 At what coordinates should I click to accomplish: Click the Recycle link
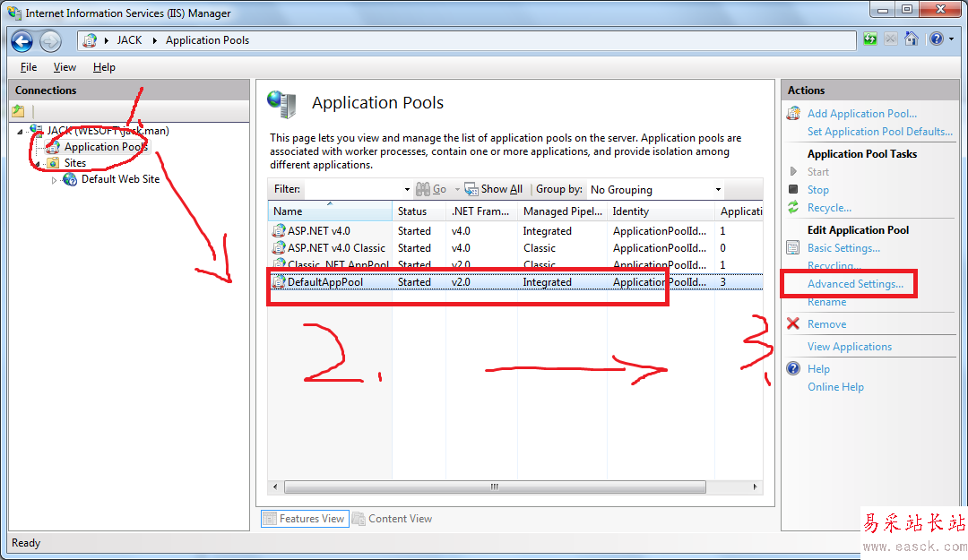[829, 208]
